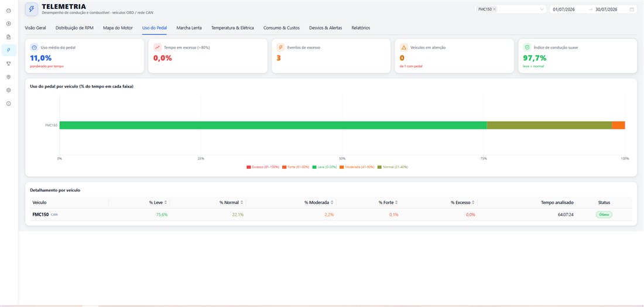Sort table by % Forte column
Screen dimensions: 644x307
(396, 203)
